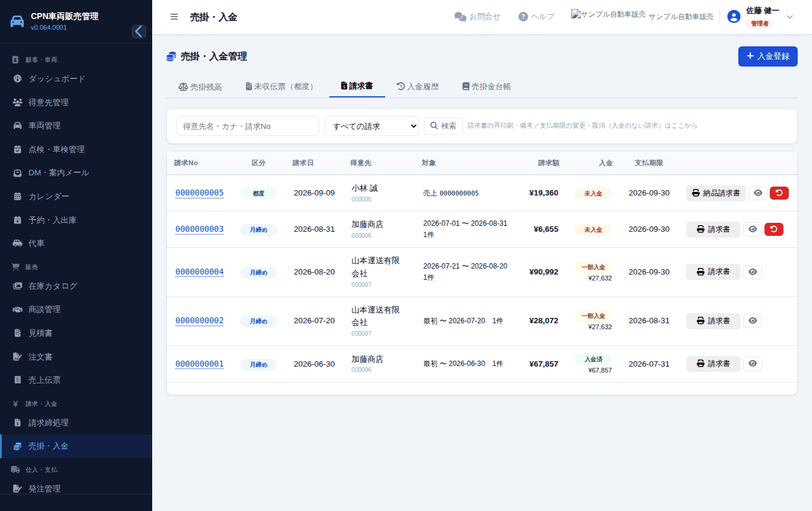Open 請求締処理 in sidebar
The width and height of the screenshot is (812, 511).
(76, 423)
